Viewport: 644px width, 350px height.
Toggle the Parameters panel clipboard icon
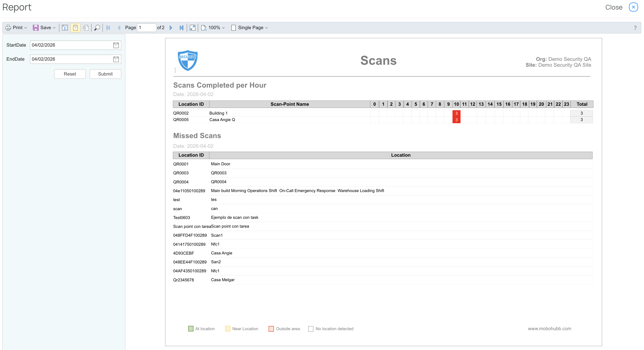(75, 28)
